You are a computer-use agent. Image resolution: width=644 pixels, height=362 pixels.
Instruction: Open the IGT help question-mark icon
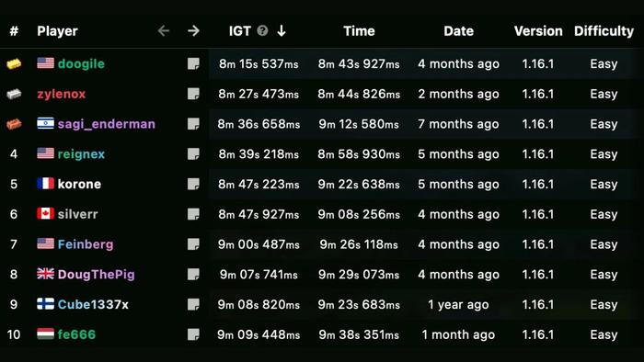[262, 30]
